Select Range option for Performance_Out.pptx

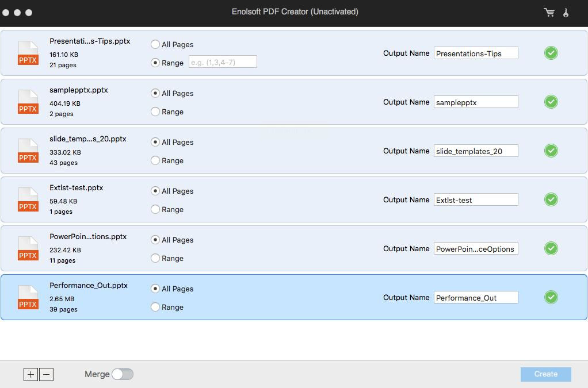(155, 307)
